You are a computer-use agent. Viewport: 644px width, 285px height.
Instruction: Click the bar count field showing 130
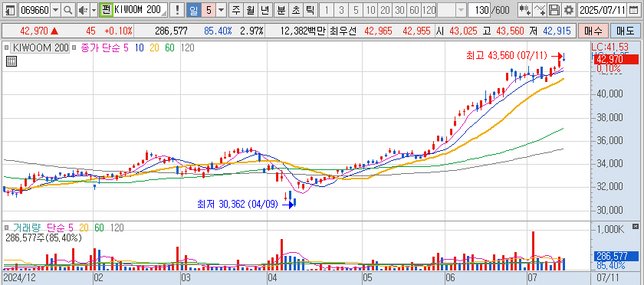479,9
